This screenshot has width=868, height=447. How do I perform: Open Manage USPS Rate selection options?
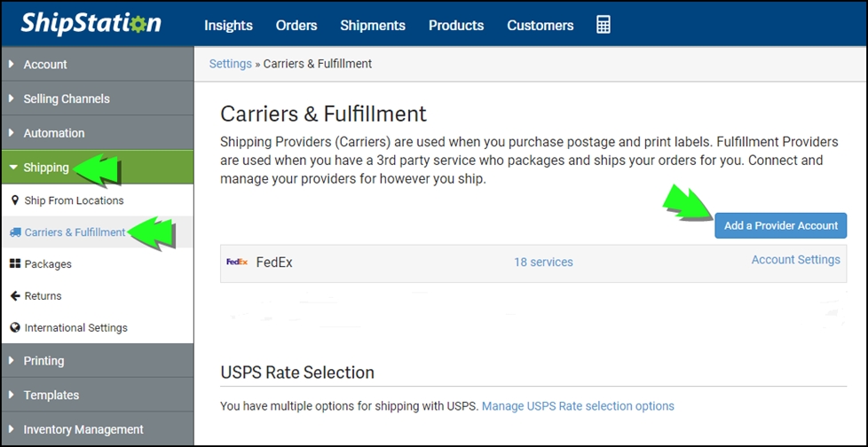pos(578,406)
